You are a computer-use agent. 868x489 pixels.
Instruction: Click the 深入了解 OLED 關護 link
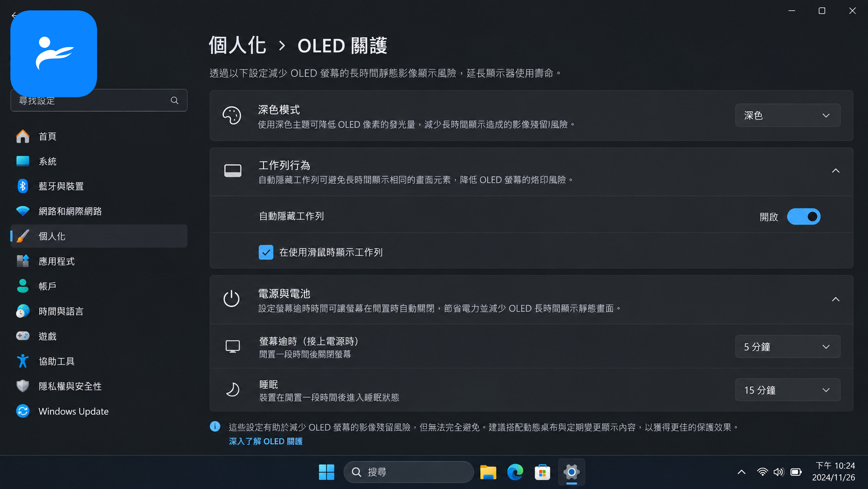point(266,441)
